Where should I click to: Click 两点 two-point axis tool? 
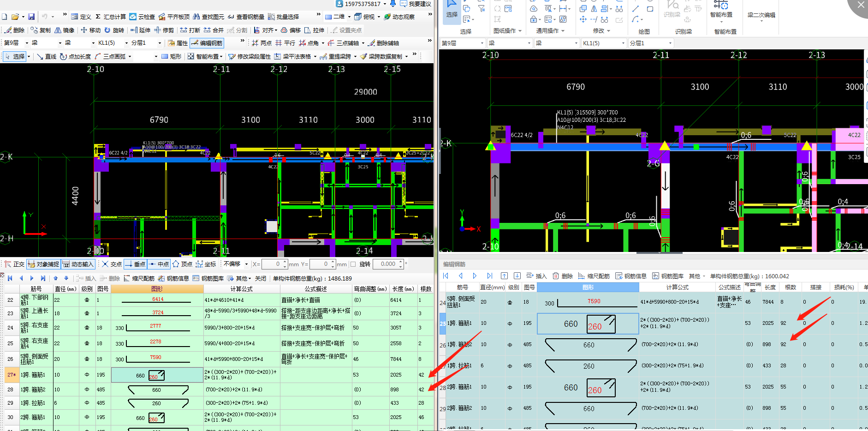[x=262, y=43]
